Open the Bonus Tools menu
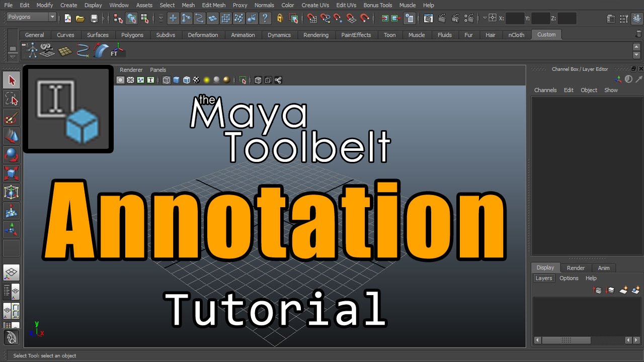 (x=378, y=5)
